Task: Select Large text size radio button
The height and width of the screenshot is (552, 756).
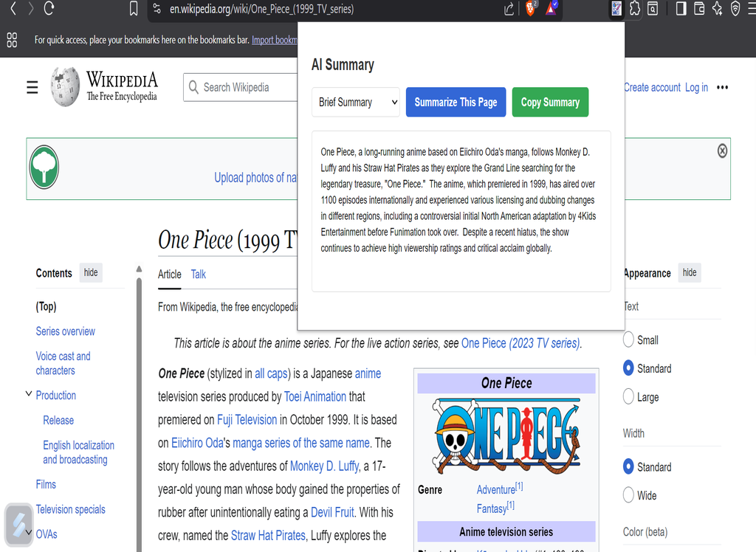Action: (x=628, y=396)
